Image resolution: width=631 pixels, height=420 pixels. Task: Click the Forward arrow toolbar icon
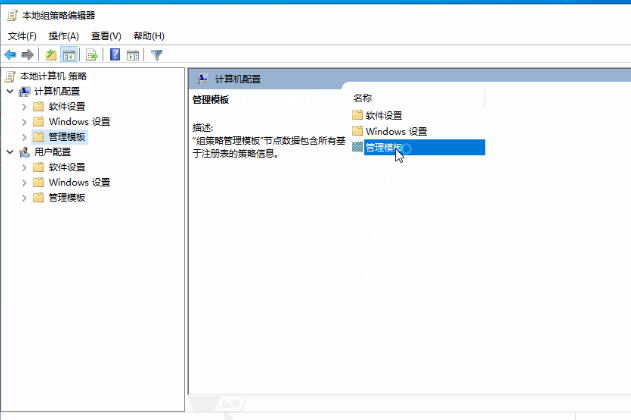(x=27, y=55)
